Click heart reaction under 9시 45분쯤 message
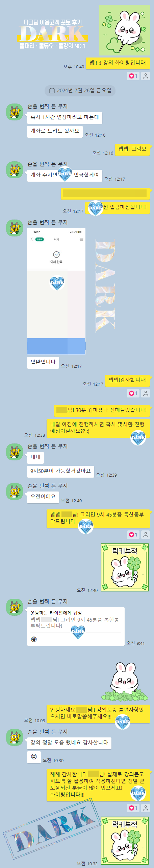The height and width of the screenshot is (868, 154). [x=133, y=534]
